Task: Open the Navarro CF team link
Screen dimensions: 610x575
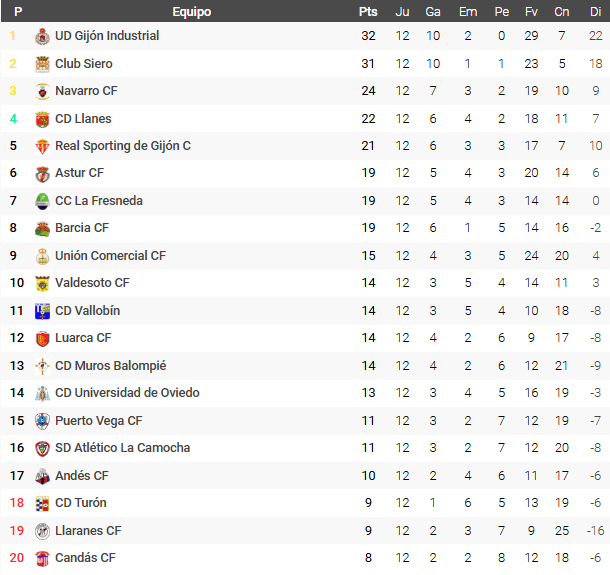Action: pos(86,91)
